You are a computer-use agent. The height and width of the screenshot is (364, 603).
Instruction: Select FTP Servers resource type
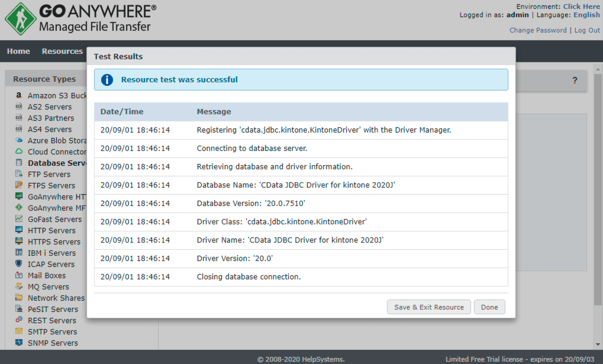pyautogui.click(x=49, y=174)
